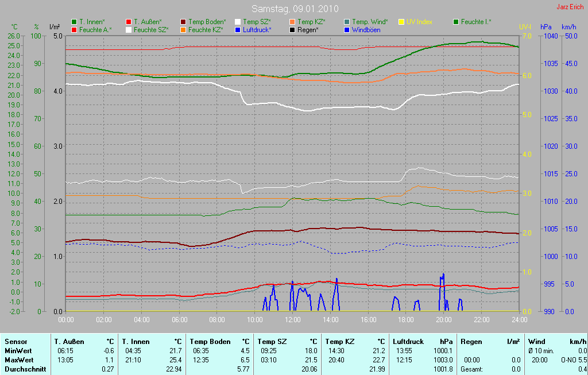Toggle the Windböen series legend label

pos(366,29)
